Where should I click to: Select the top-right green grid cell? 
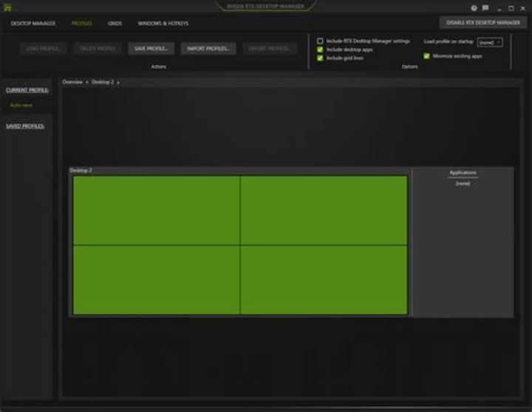tap(324, 210)
